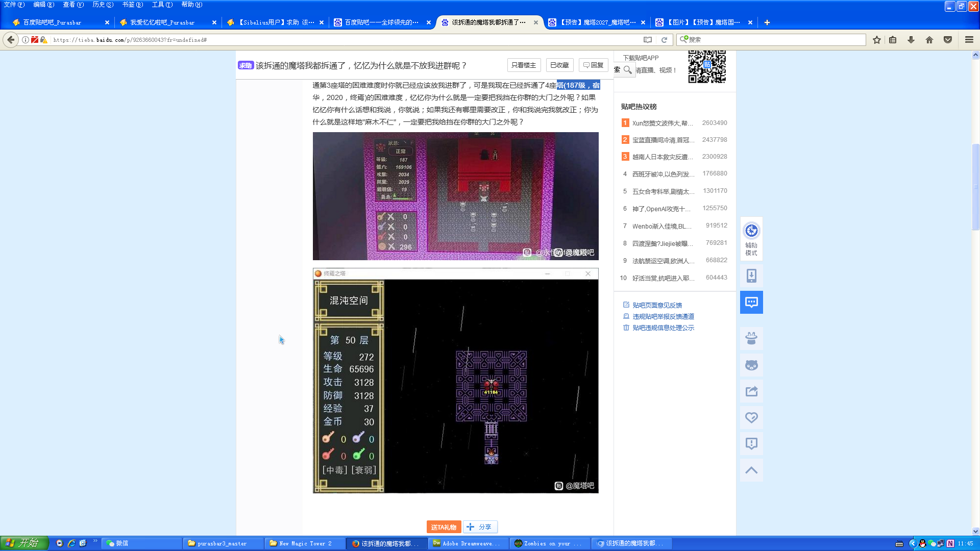Screen dimensions: 980x551
Task: Open Adobe Dreamweaver from the taskbar
Action: [x=469, y=543]
